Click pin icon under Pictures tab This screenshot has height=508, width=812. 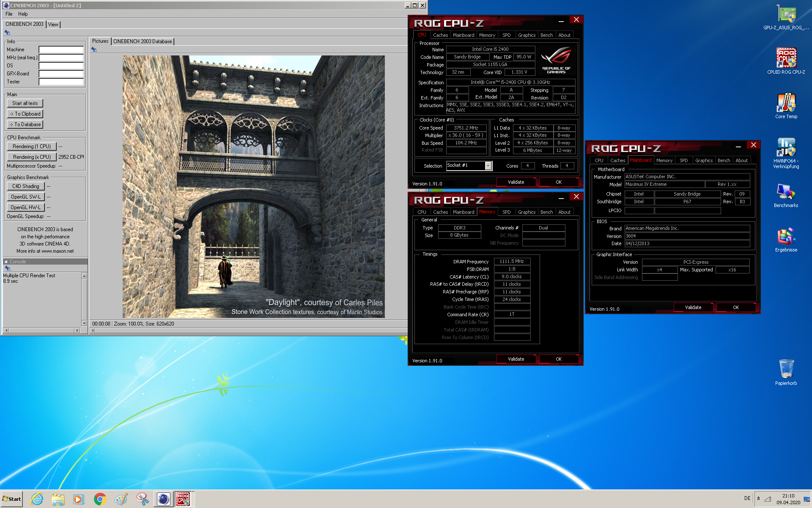(x=94, y=50)
